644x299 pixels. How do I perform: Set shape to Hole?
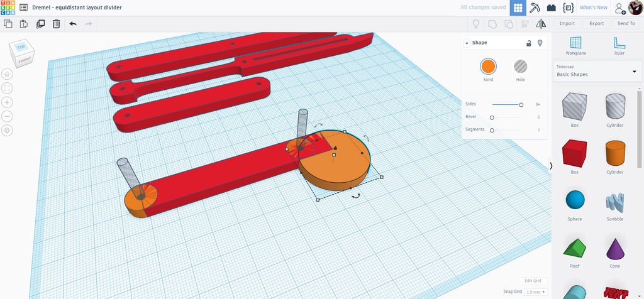pos(520,67)
